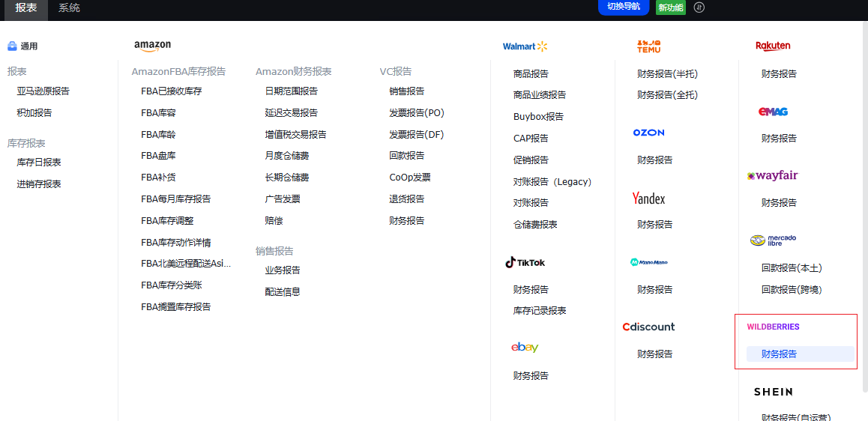Open 赔偿 report
Screen dimensions: 868x421
274,220
